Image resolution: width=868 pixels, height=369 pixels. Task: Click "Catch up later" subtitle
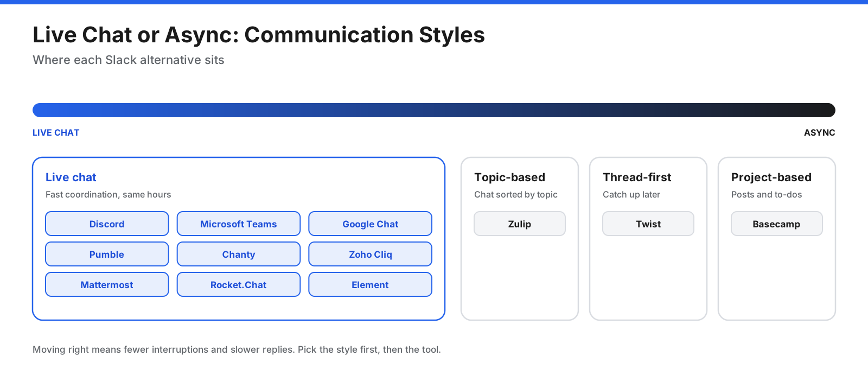(x=631, y=194)
